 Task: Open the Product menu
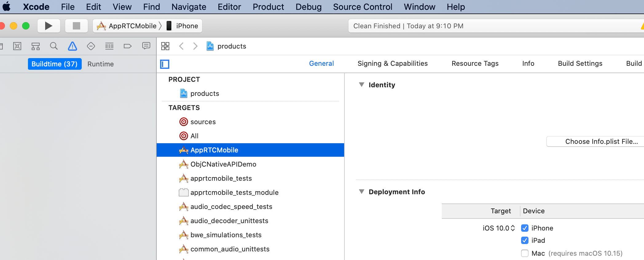(268, 7)
